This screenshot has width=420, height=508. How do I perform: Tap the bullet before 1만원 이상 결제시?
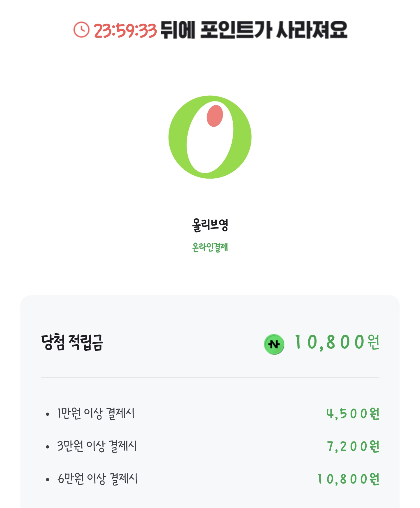[48, 414]
